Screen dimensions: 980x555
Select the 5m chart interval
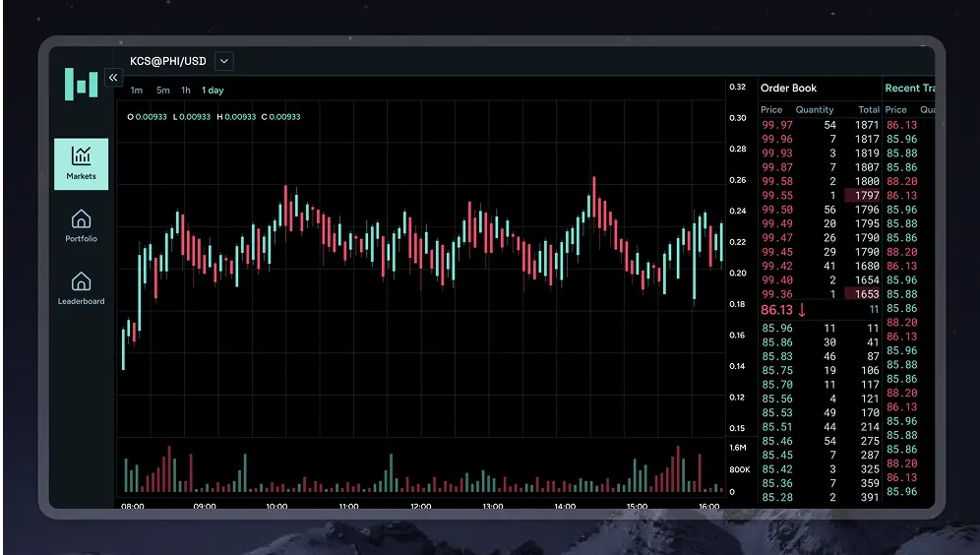click(163, 90)
